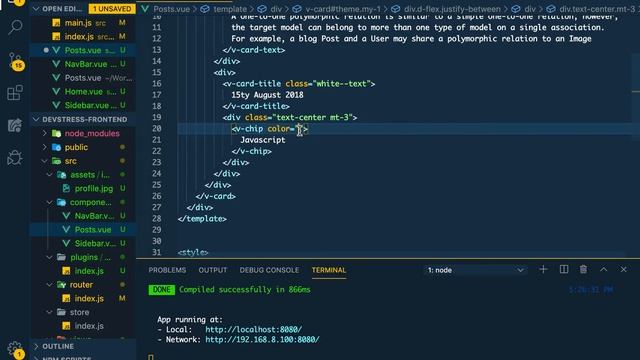This screenshot has height=360, width=640.
Task: Click line number 20 in gutter
Action: click(157, 129)
